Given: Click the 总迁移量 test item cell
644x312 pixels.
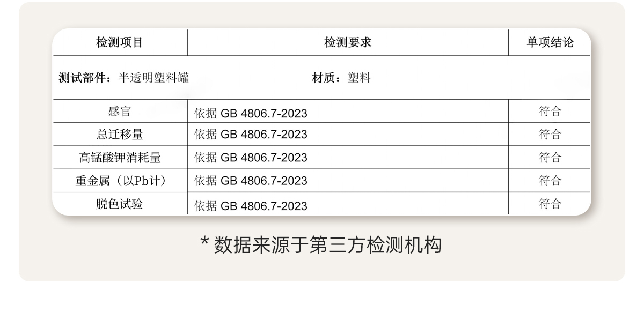Looking at the screenshot, I should 120,134.
